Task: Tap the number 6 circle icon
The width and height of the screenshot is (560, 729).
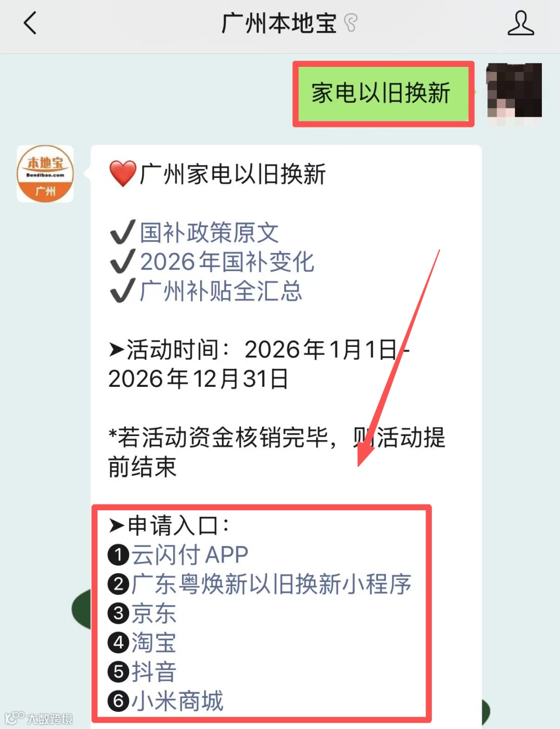Action: (x=118, y=702)
